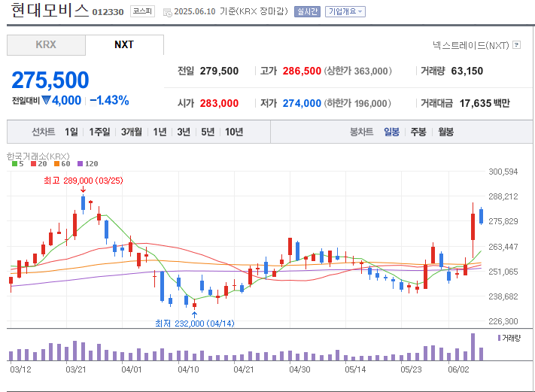Click the clock icon beside 2025.06.10

pyautogui.click(x=167, y=13)
